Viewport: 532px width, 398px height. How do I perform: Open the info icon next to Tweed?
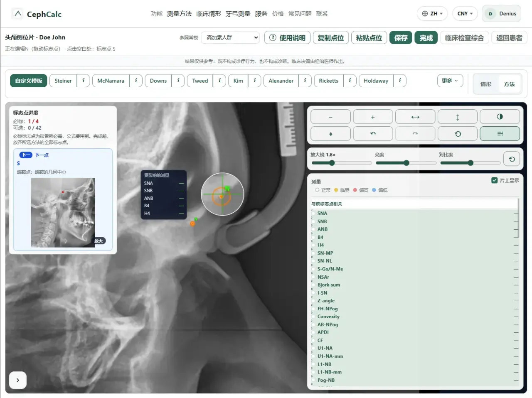tap(219, 81)
